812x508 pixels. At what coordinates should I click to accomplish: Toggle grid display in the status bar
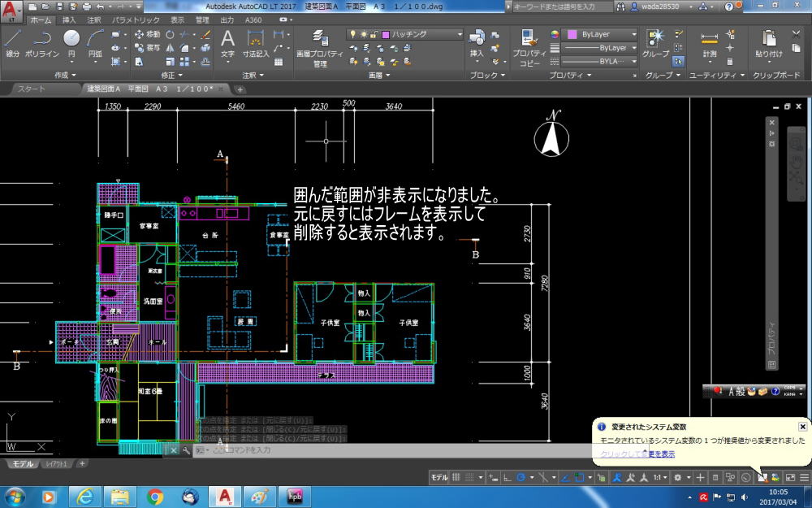(456, 477)
